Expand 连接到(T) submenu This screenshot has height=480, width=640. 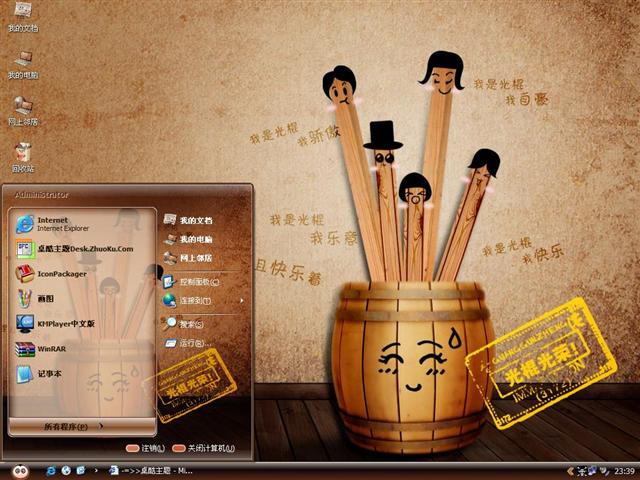[x=204, y=301]
